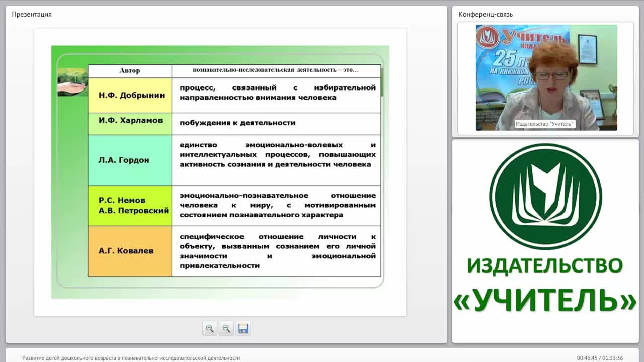
Task: Click the Н.Ф. Добрынин yellow table cell
Action: click(130, 95)
